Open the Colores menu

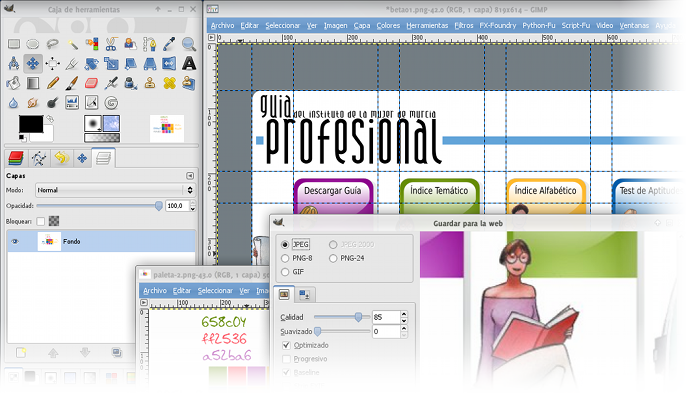(x=388, y=26)
